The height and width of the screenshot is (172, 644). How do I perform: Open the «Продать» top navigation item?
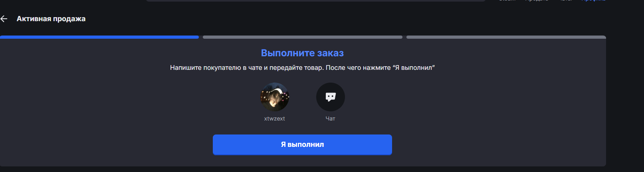537,1
